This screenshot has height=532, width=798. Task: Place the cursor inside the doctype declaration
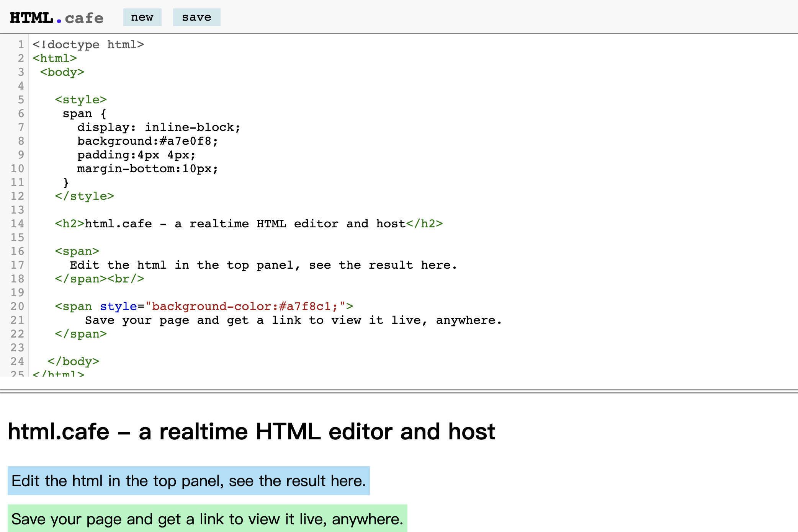coord(88,44)
